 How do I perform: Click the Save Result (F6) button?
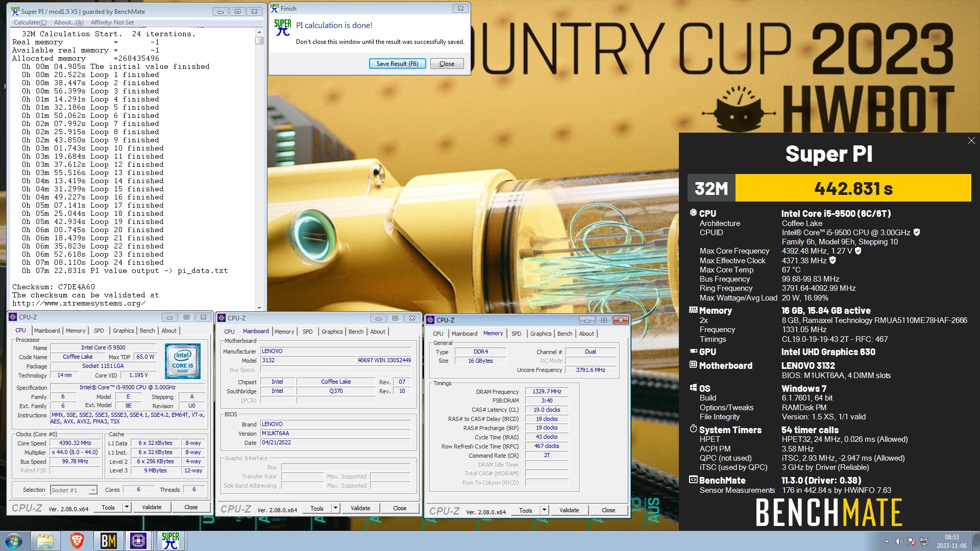click(397, 64)
